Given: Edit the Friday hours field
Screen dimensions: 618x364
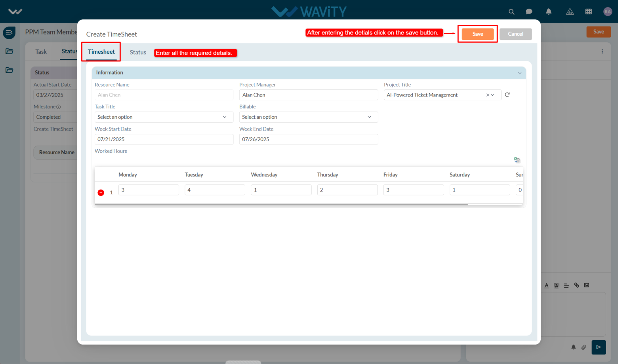Looking at the screenshot, I should (x=414, y=190).
